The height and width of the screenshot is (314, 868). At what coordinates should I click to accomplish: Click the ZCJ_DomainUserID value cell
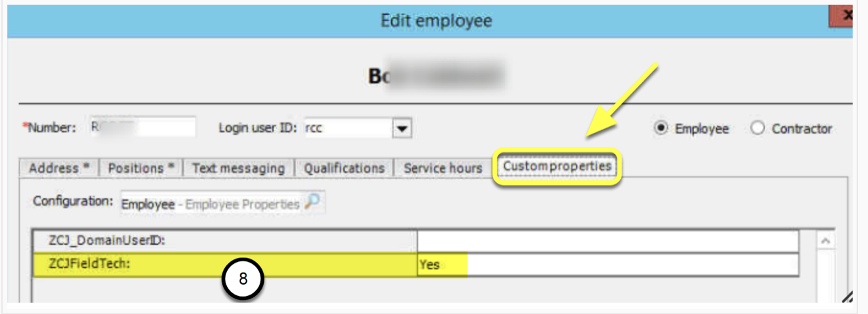pos(607,241)
